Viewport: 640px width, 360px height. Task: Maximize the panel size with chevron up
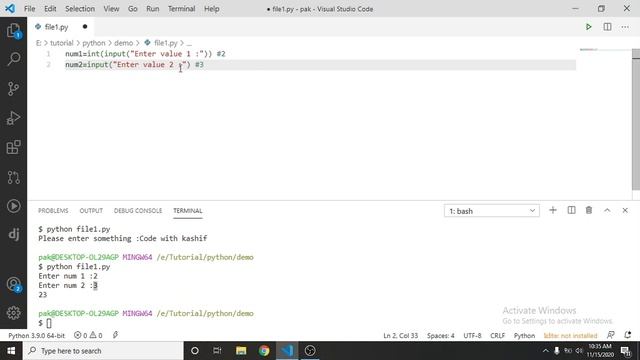pyautogui.click(x=607, y=210)
